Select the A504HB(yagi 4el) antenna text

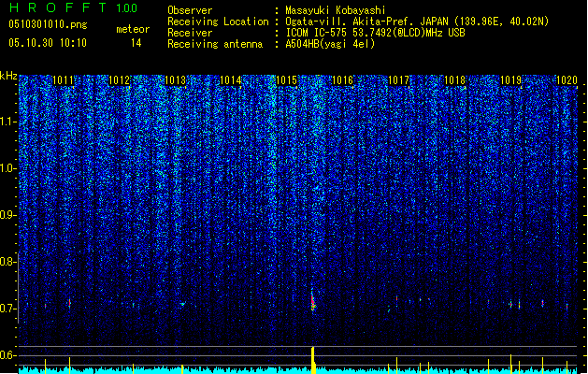(330, 44)
